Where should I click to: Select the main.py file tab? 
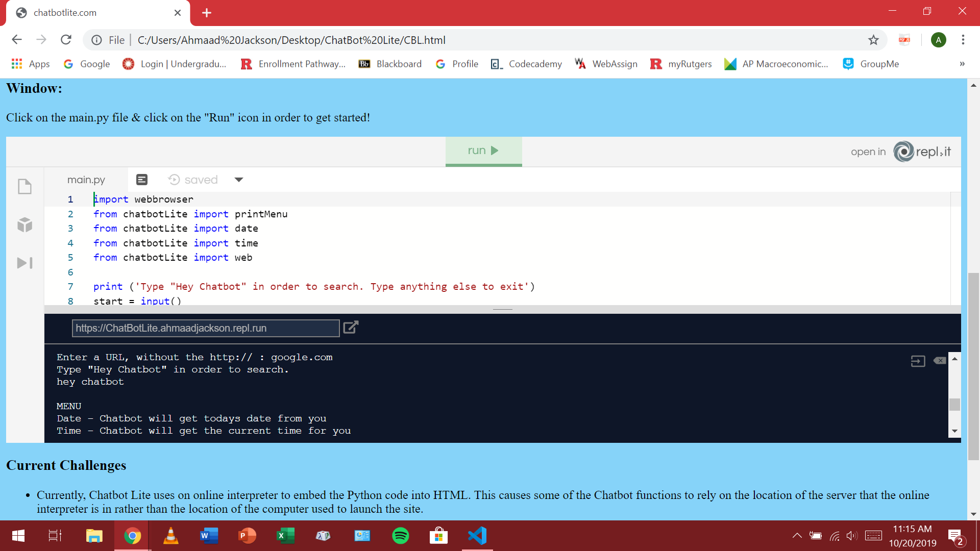[x=86, y=180]
